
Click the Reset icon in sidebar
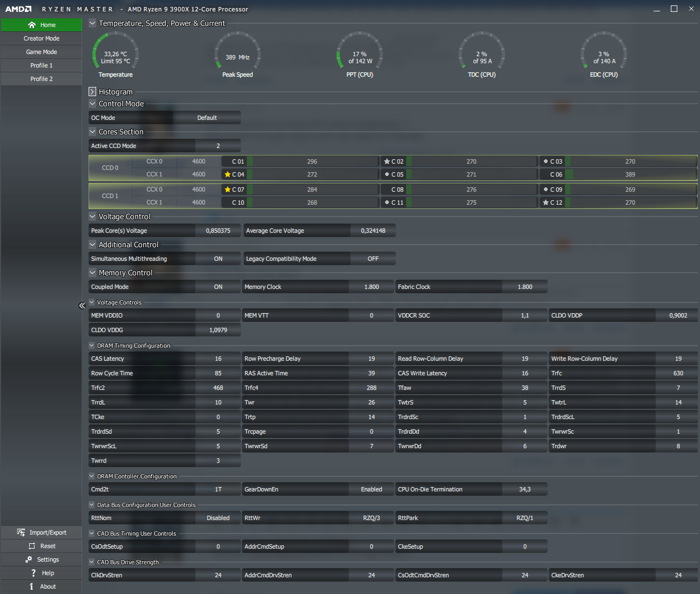pyautogui.click(x=32, y=546)
